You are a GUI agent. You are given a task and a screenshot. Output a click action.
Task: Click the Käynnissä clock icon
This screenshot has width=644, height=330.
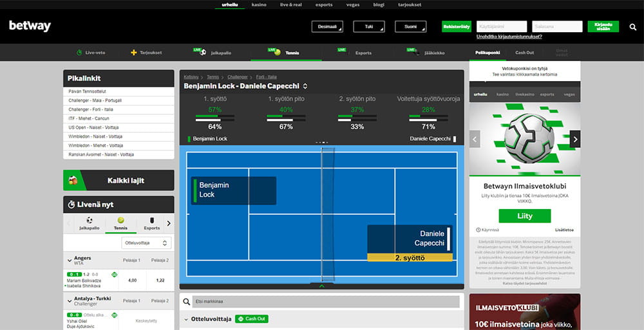[478, 230]
